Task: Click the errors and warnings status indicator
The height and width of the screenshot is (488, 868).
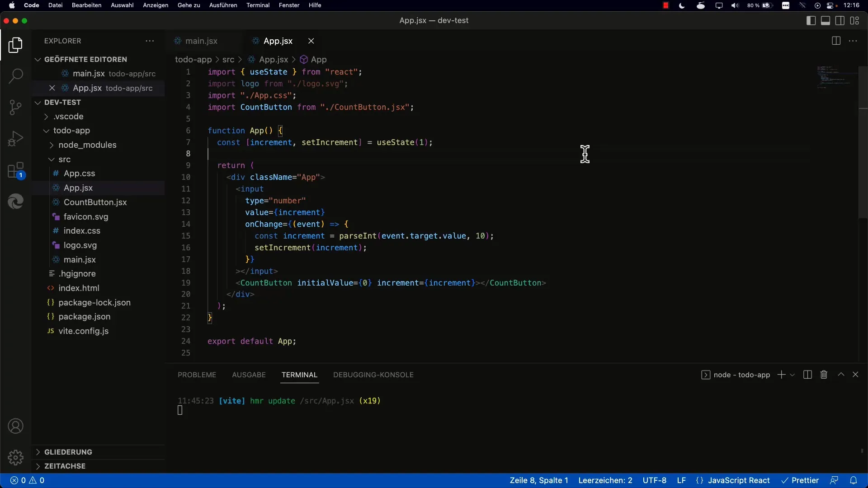Action: 28,480
